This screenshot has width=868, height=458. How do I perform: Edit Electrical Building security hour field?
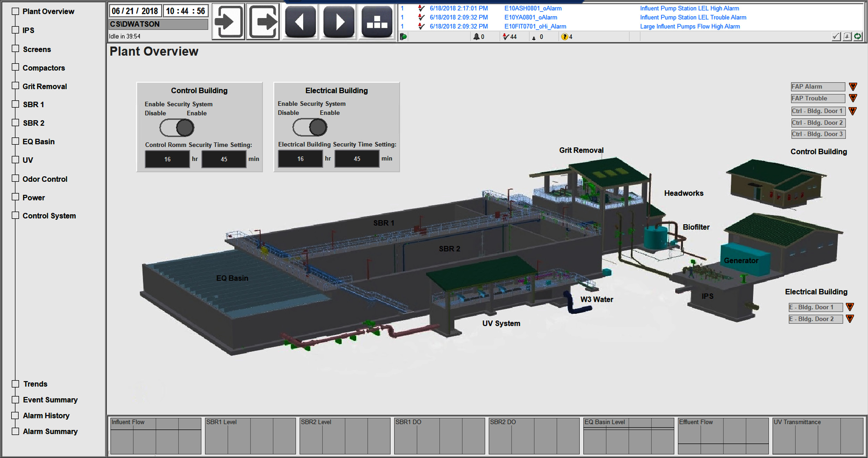pos(300,159)
